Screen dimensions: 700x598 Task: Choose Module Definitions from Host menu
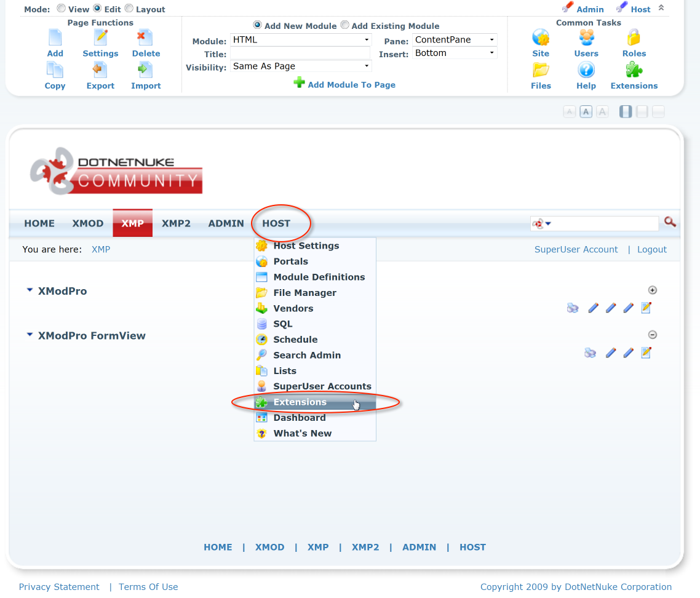click(x=315, y=277)
